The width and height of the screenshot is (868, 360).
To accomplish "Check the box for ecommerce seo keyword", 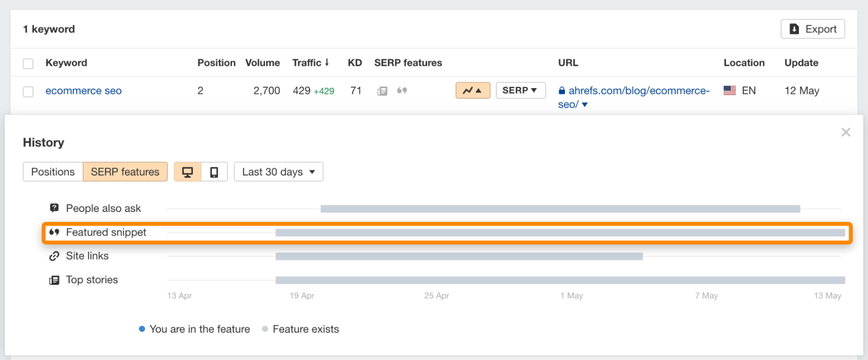I will (x=28, y=92).
